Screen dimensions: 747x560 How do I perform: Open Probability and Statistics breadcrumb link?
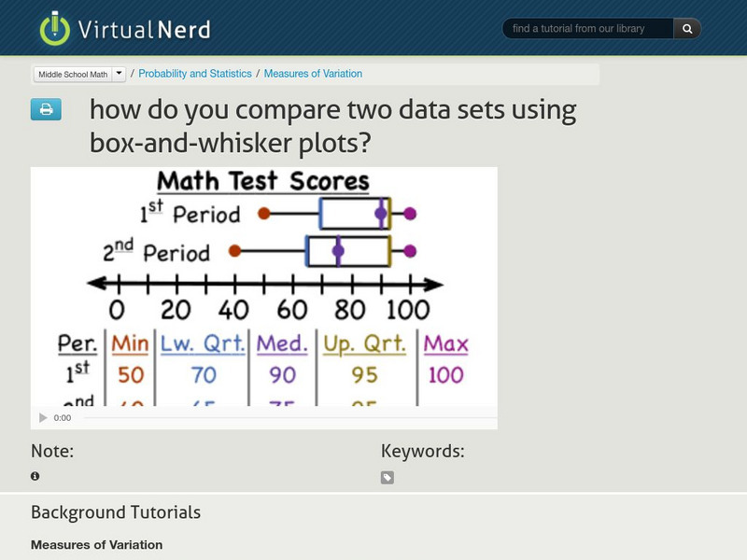[x=195, y=74]
